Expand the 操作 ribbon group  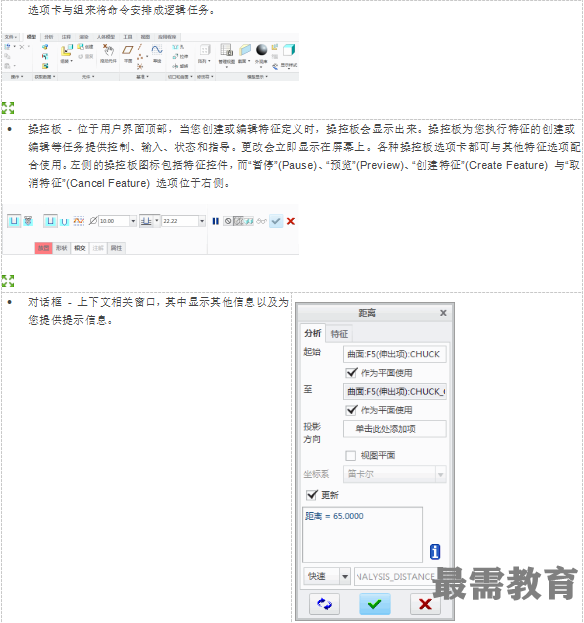[17, 76]
